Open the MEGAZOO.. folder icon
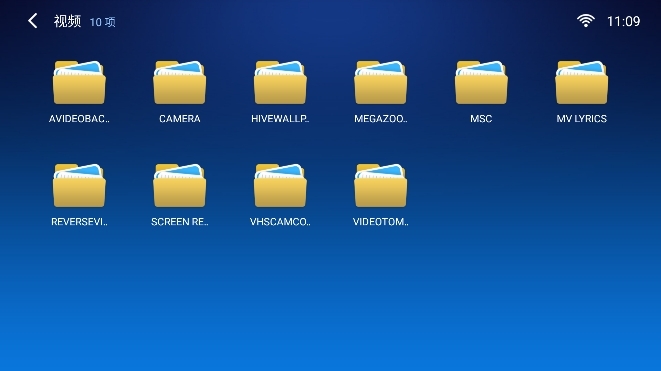 381,82
